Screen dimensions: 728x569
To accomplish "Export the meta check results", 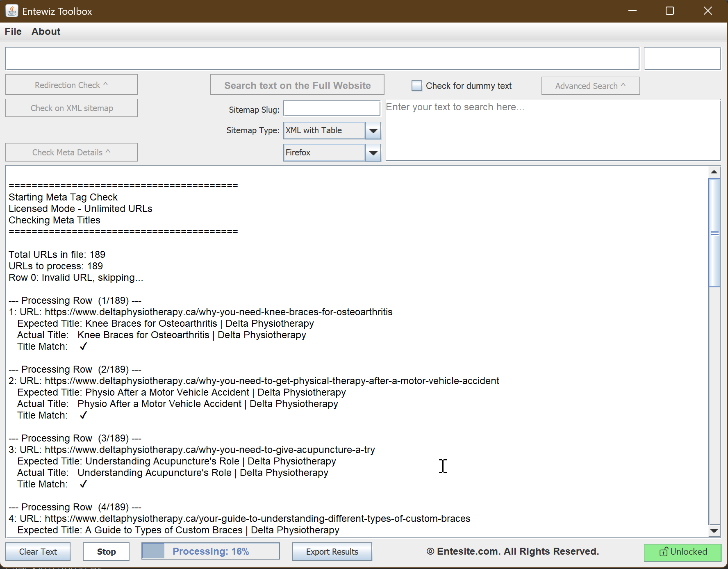I will (x=332, y=551).
